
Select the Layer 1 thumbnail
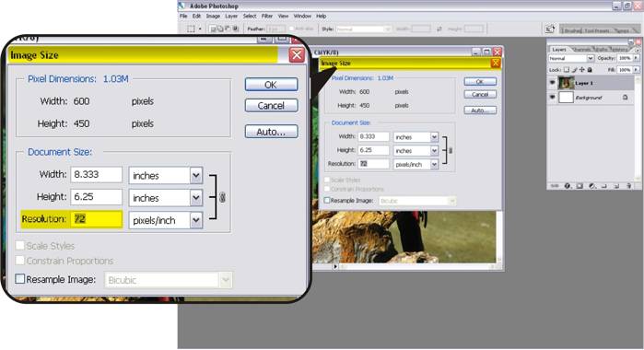coord(566,83)
